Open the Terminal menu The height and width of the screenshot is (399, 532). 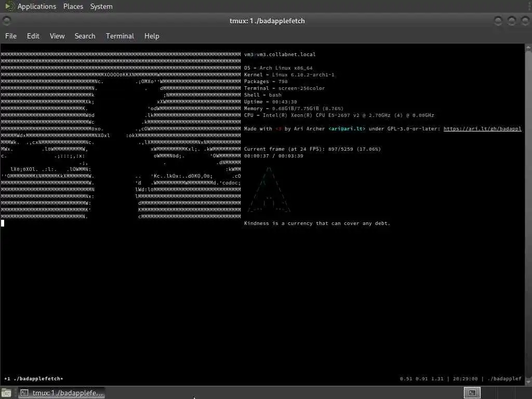pyautogui.click(x=120, y=36)
